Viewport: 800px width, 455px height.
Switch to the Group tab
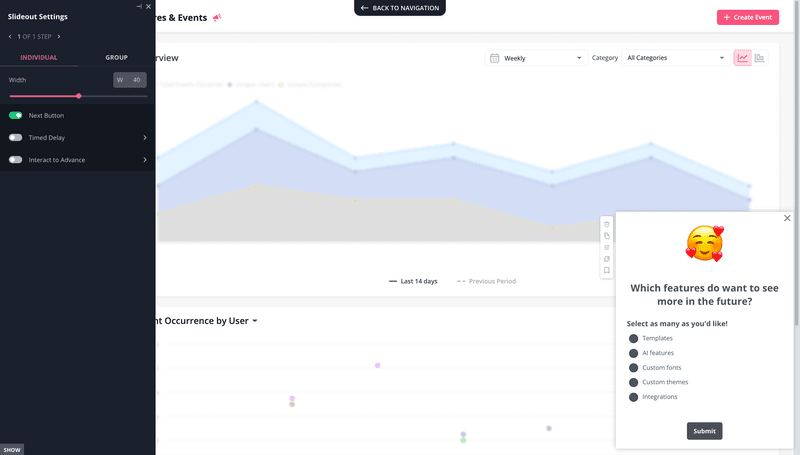point(116,58)
